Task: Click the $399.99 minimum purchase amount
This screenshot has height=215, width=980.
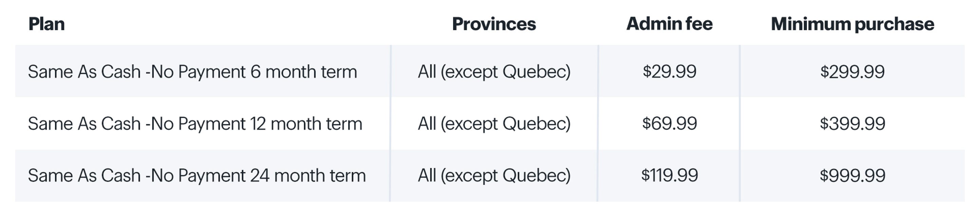Action: click(852, 123)
